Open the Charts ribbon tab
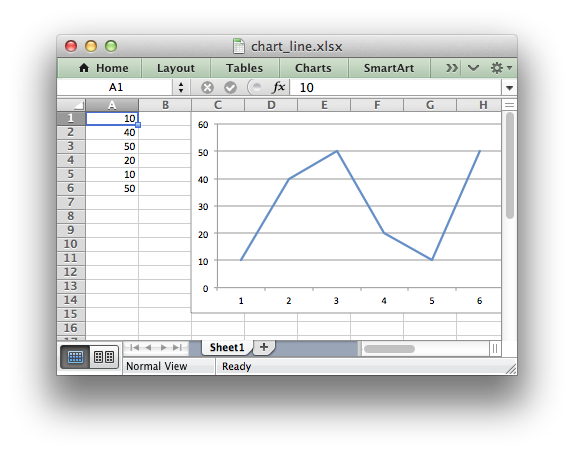Image resolution: width=574 pixels, height=454 pixels. pos(313,68)
